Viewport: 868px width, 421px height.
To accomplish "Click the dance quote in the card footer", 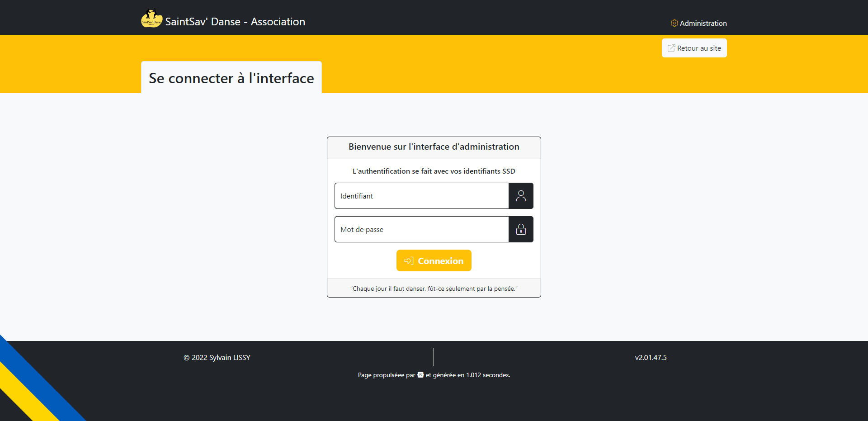I will tap(434, 289).
